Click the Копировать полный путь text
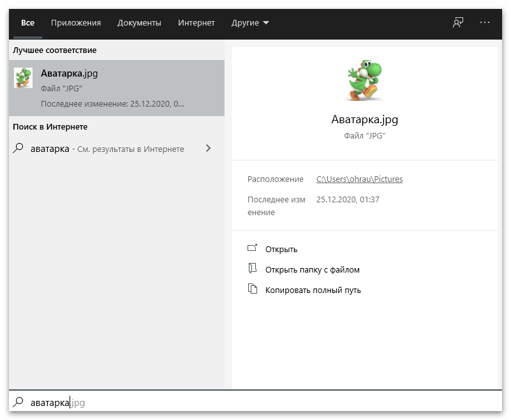This screenshot has width=511, height=420. [x=313, y=290]
